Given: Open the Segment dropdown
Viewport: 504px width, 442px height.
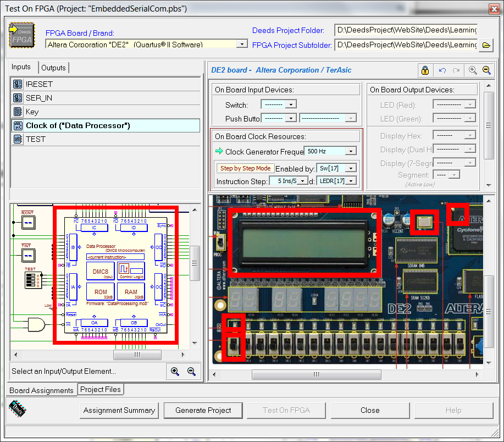Looking at the screenshot, I should pos(454,175).
